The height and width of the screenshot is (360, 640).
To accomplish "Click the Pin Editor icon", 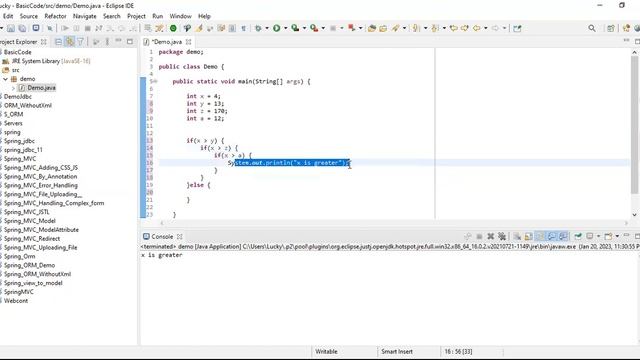I will [x=517, y=29].
